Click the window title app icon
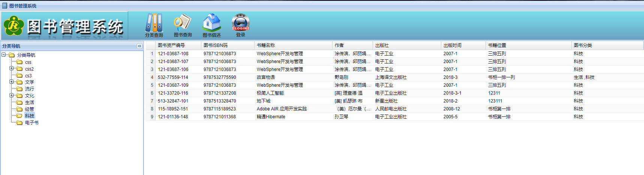Screen dimensions: 644x175 (4, 6)
